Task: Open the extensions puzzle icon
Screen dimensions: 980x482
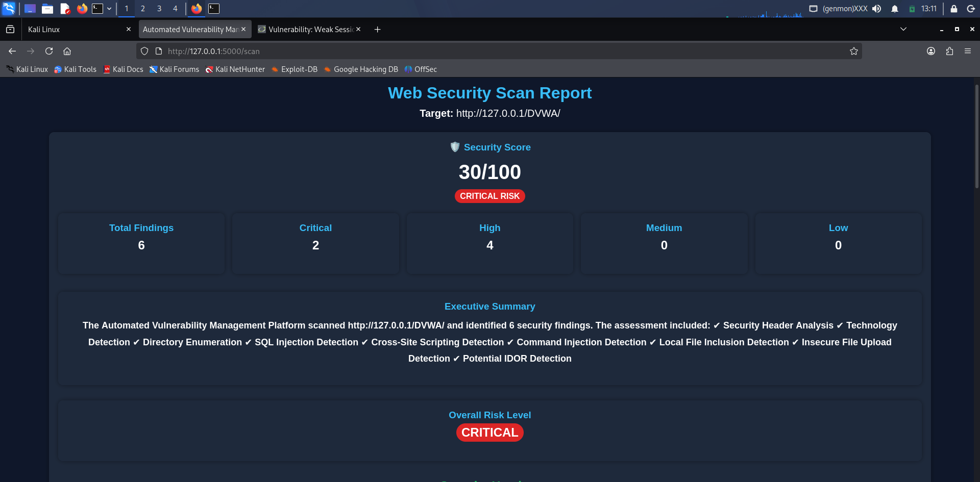Action: (949, 51)
